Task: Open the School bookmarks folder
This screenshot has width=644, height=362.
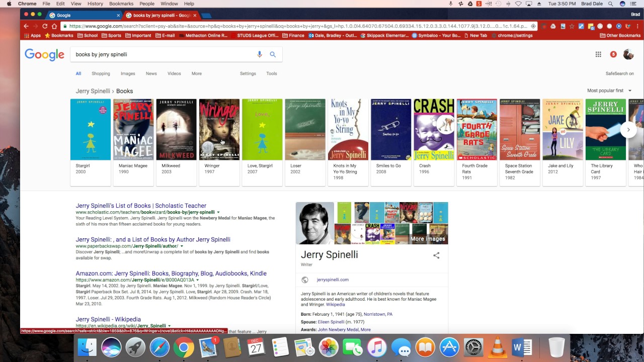Action: coord(88,36)
